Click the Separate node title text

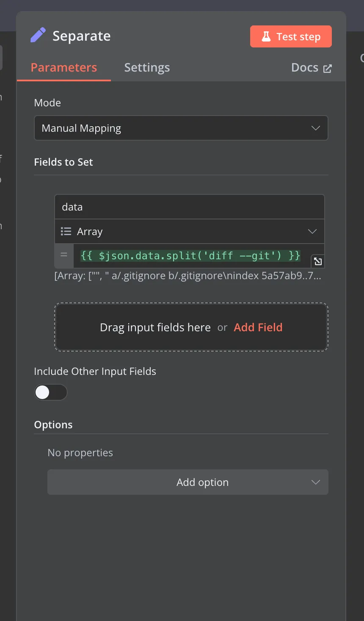(82, 36)
